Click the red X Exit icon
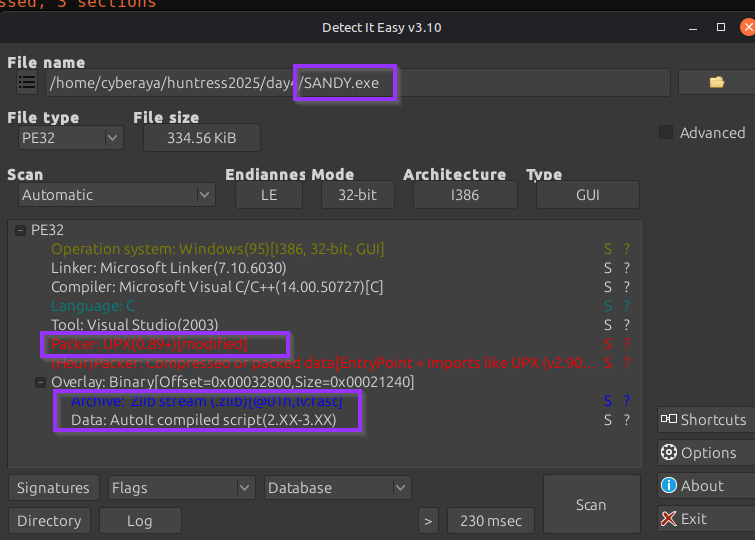This screenshot has width=755, height=540. click(x=668, y=518)
